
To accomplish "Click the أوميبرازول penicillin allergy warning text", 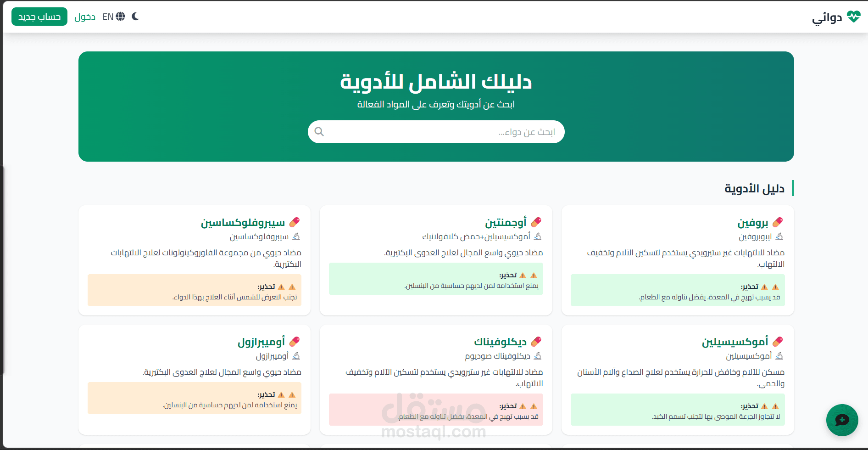I will (x=230, y=405).
